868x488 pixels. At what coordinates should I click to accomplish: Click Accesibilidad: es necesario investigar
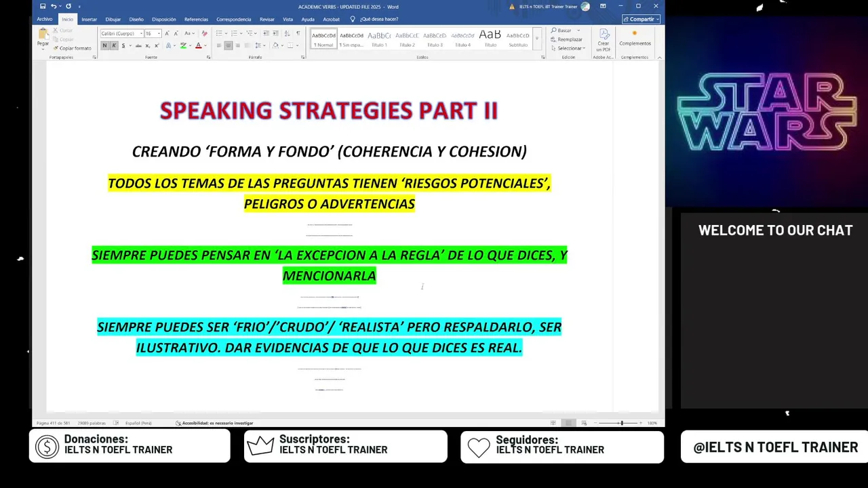click(x=214, y=423)
